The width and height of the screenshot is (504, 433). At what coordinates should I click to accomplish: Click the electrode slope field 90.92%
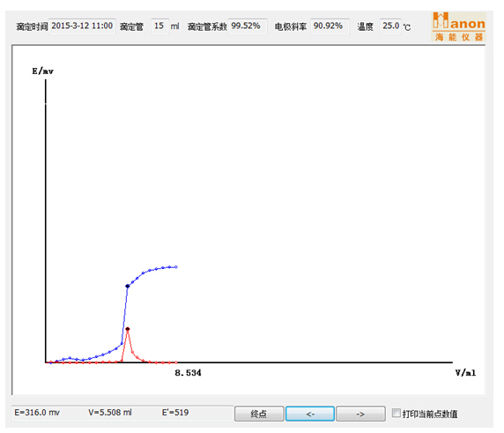click(330, 26)
